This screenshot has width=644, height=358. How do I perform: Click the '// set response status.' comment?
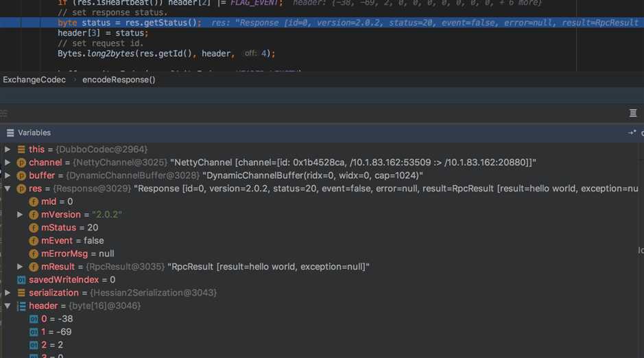(112, 12)
